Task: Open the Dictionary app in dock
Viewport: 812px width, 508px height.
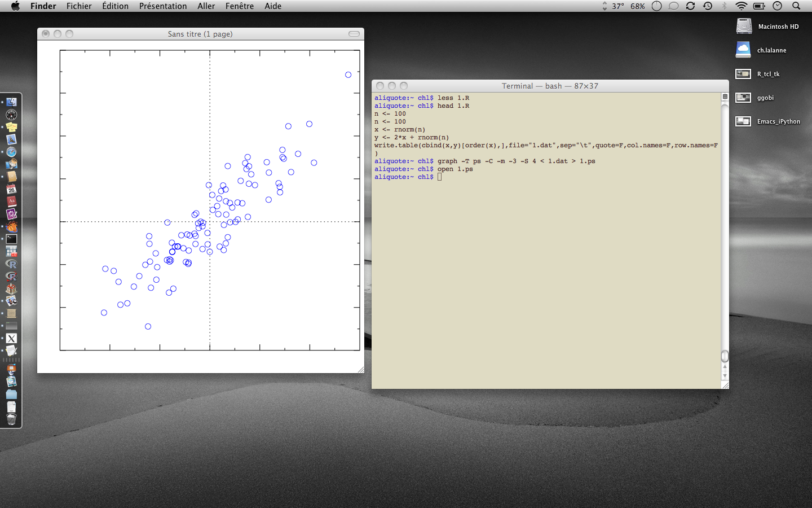Action: [x=11, y=202]
